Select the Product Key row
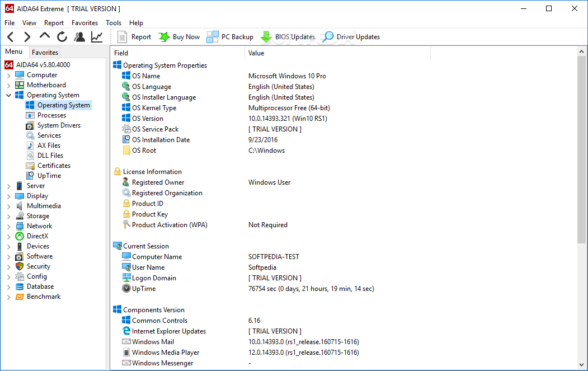 pyautogui.click(x=343, y=214)
